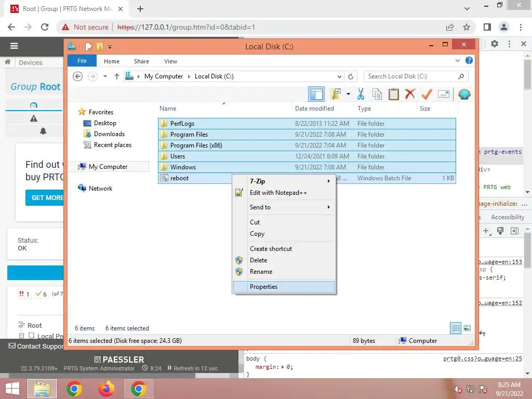The width and height of the screenshot is (532, 399).
Task: Click the Rename toolbar icon
Action: [x=444, y=94]
